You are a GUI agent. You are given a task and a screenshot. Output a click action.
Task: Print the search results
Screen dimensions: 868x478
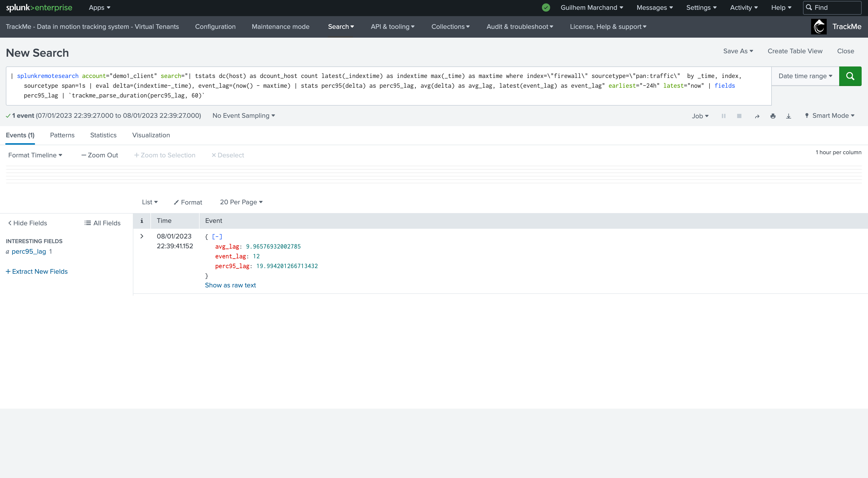(773, 116)
